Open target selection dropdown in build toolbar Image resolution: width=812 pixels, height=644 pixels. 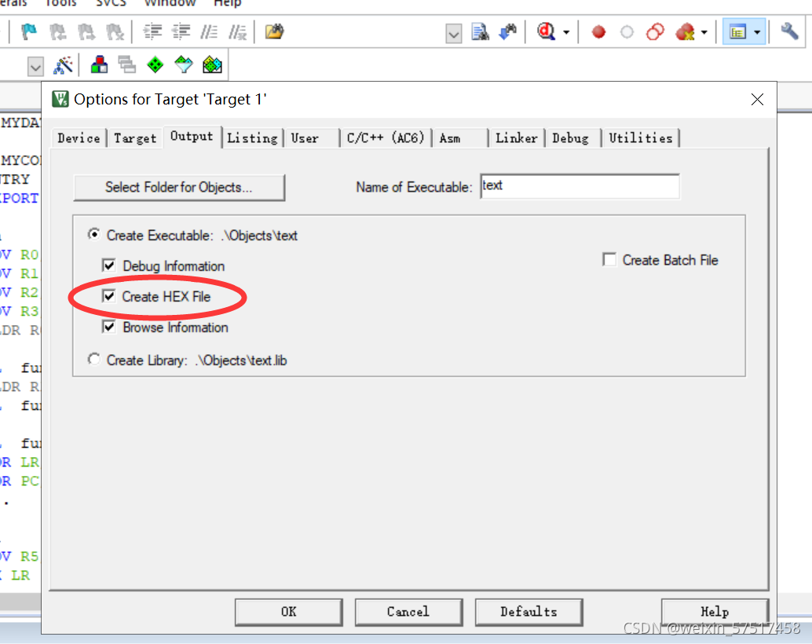[x=35, y=67]
